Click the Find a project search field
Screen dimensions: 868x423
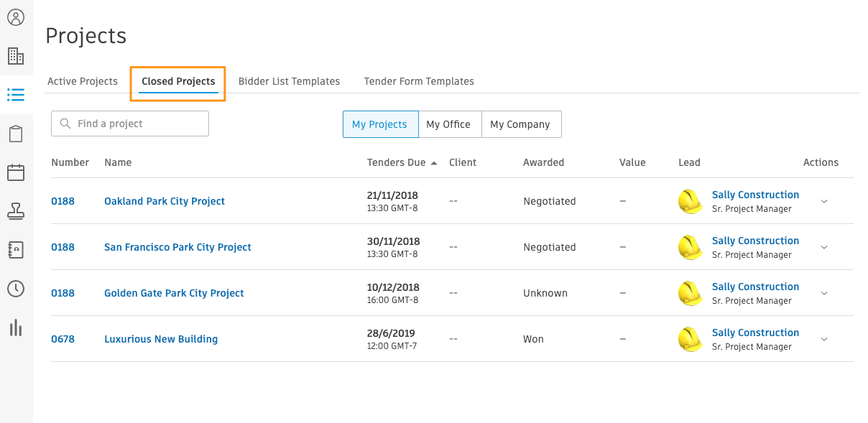(x=129, y=124)
